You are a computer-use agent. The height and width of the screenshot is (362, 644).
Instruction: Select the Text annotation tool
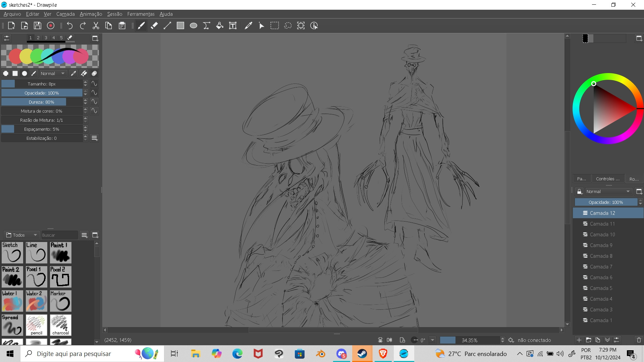coord(233,25)
